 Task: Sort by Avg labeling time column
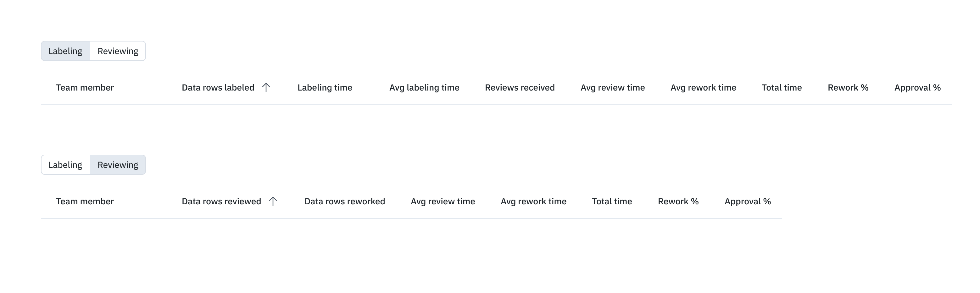pyautogui.click(x=424, y=88)
